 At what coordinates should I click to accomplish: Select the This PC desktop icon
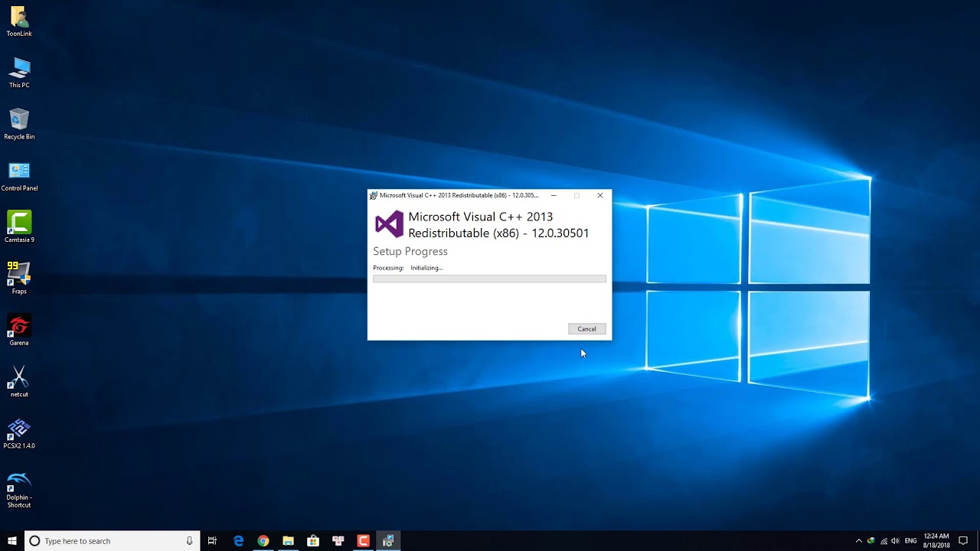coord(19,73)
